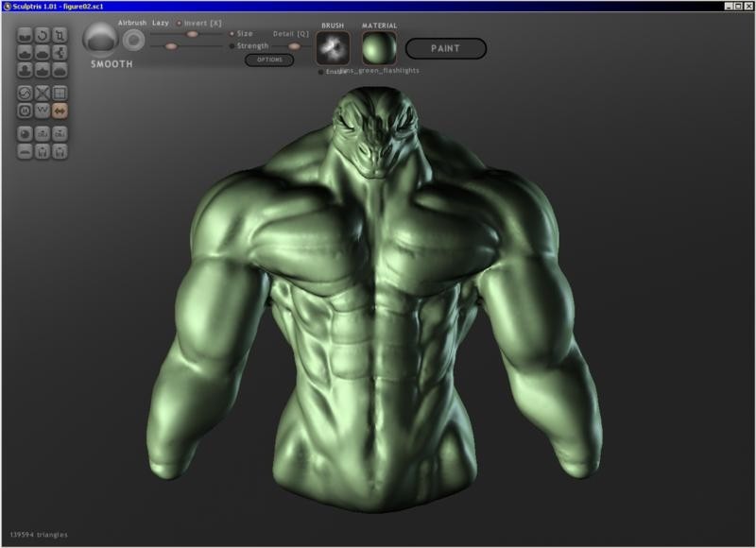Click the Reduce selected X icon

43,93
